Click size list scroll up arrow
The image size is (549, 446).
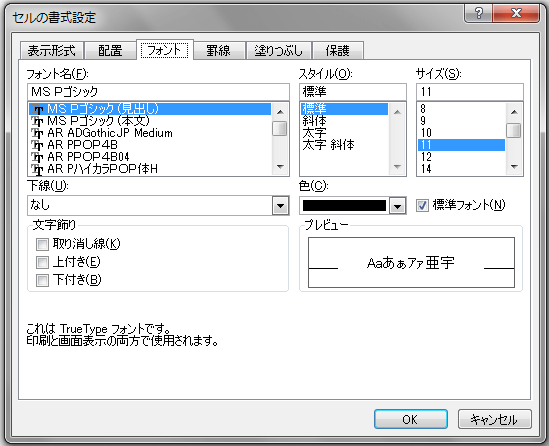(514, 112)
